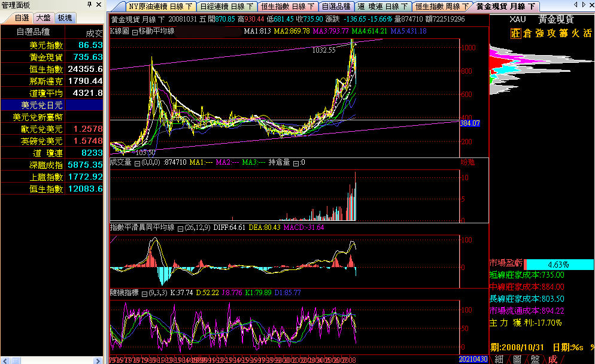
Task: Collapse the 移動平均線 indicator toggle box
Action: 135,31
